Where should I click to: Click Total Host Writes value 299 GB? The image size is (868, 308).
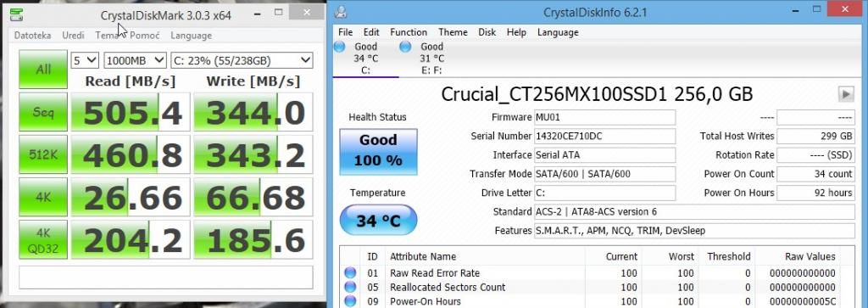pyautogui.click(x=816, y=137)
